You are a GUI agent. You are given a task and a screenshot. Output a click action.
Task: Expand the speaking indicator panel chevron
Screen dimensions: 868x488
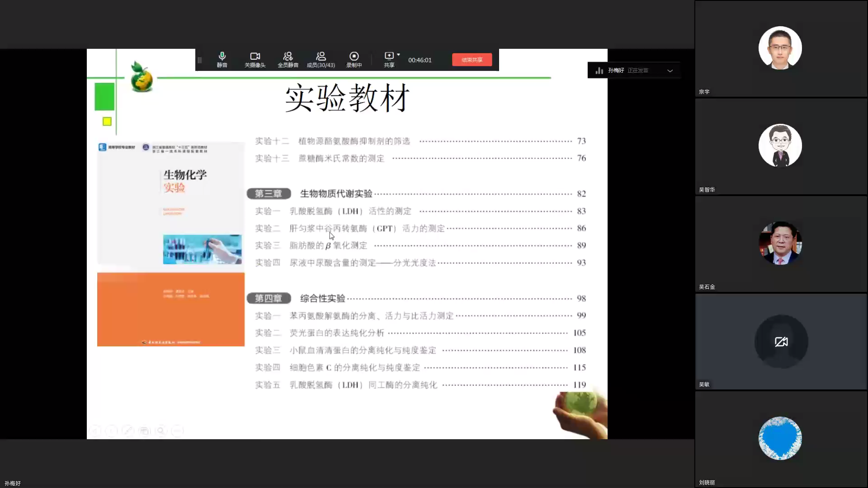[670, 70]
